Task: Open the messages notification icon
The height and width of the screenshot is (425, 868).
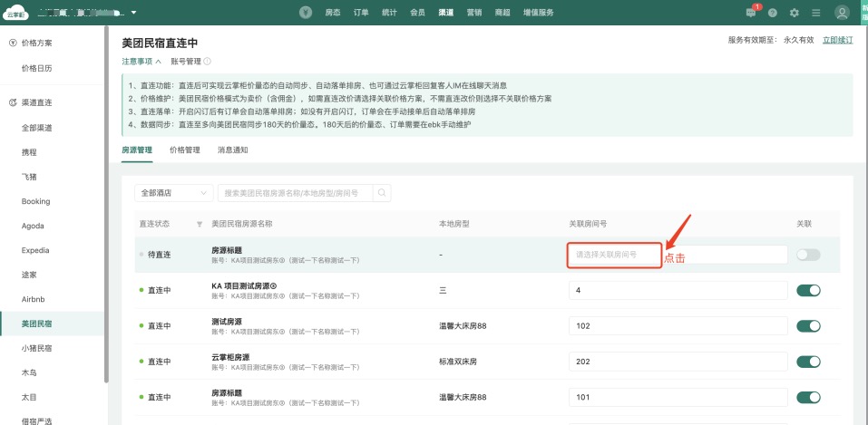Action: pos(751,13)
